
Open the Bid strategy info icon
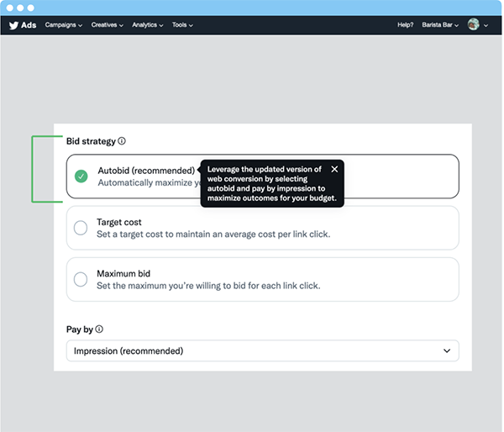122,141
